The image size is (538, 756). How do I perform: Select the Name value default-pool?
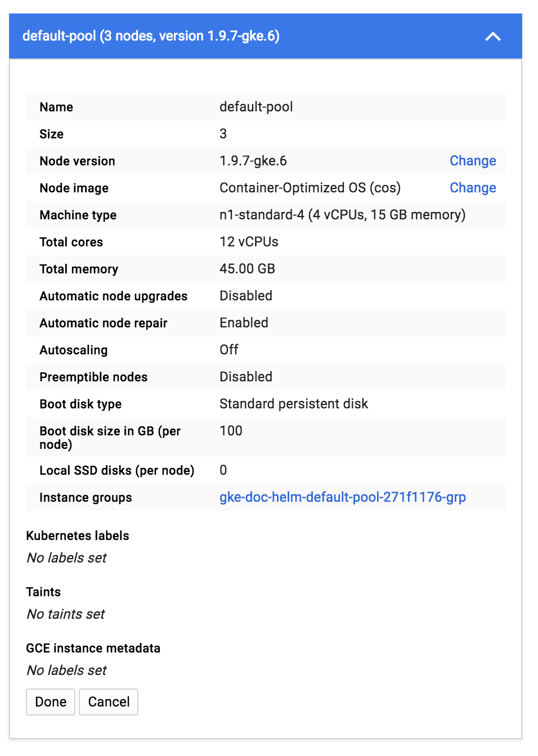[256, 107]
